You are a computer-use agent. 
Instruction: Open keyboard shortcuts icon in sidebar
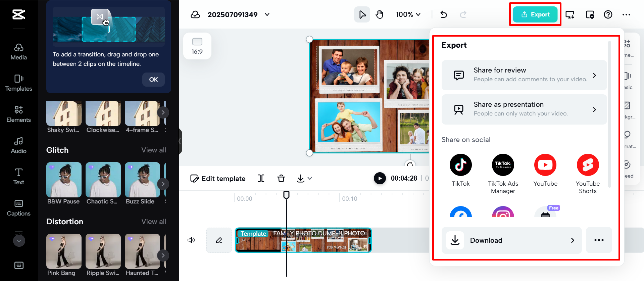pos(19,265)
